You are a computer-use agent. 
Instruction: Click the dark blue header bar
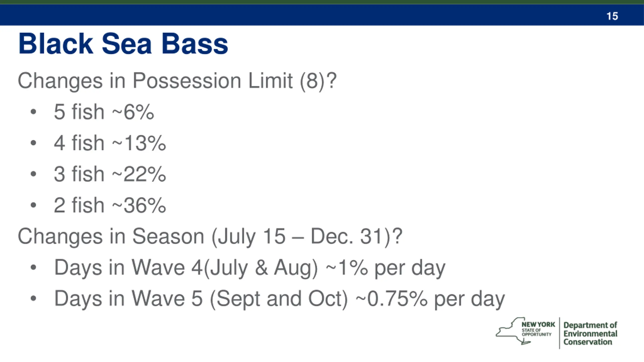coord(322,15)
